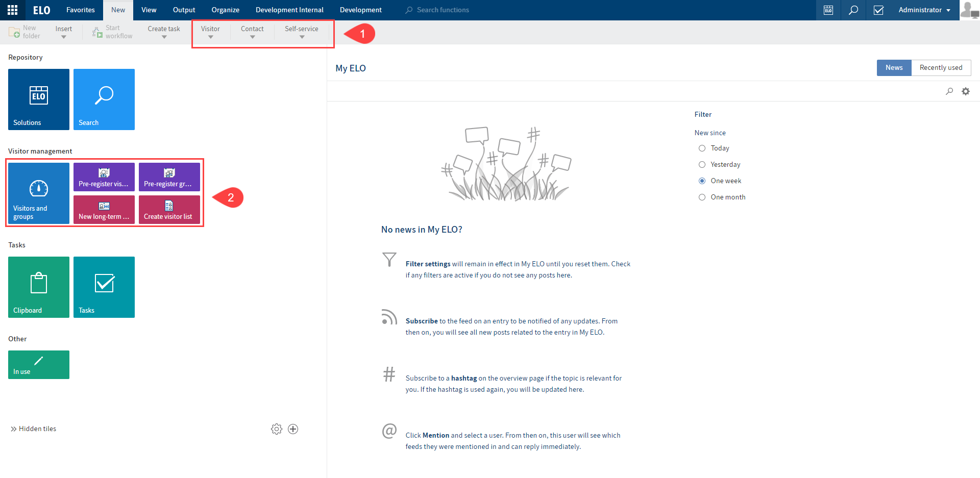Show Recently used entries
The width and height of the screenshot is (980, 478).
click(941, 68)
